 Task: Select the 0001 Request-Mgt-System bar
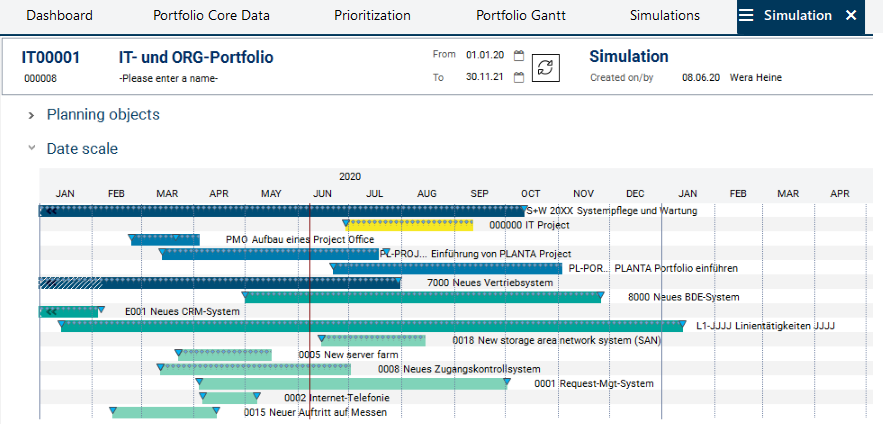[x=355, y=384]
